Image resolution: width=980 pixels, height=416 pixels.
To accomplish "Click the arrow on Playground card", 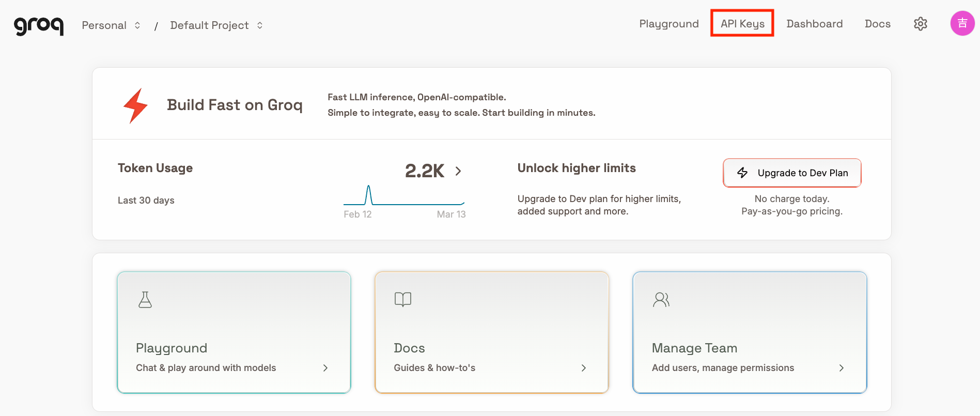I will coord(325,368).
